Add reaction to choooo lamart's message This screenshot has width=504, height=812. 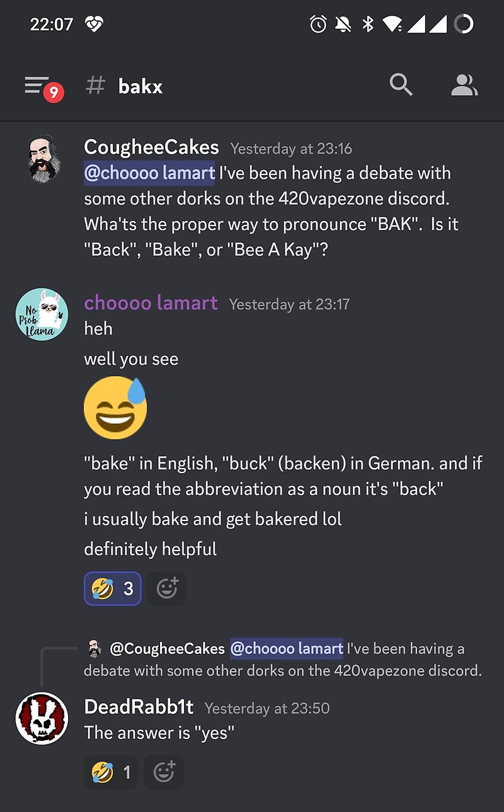click(x=167, y=589)
